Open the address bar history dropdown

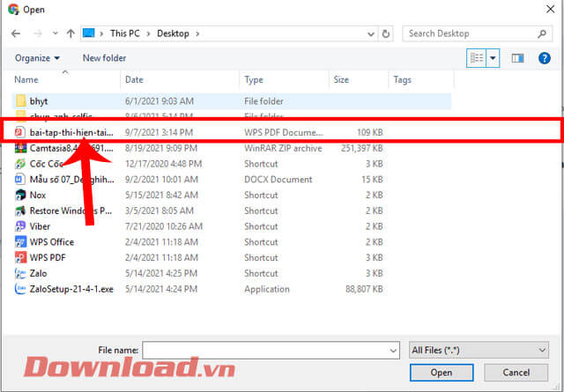click(x=371, y=33)
